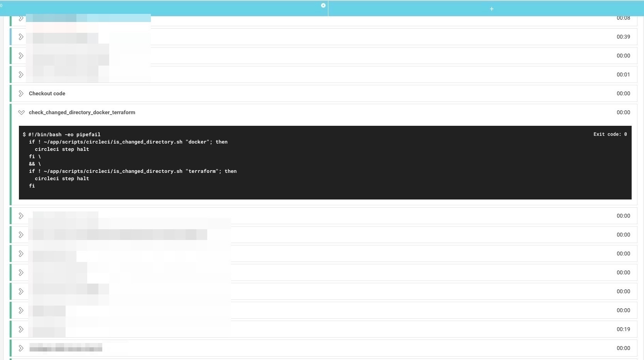Click the duration of the Checkout code step
644x360 pixels.
point(623,94)
